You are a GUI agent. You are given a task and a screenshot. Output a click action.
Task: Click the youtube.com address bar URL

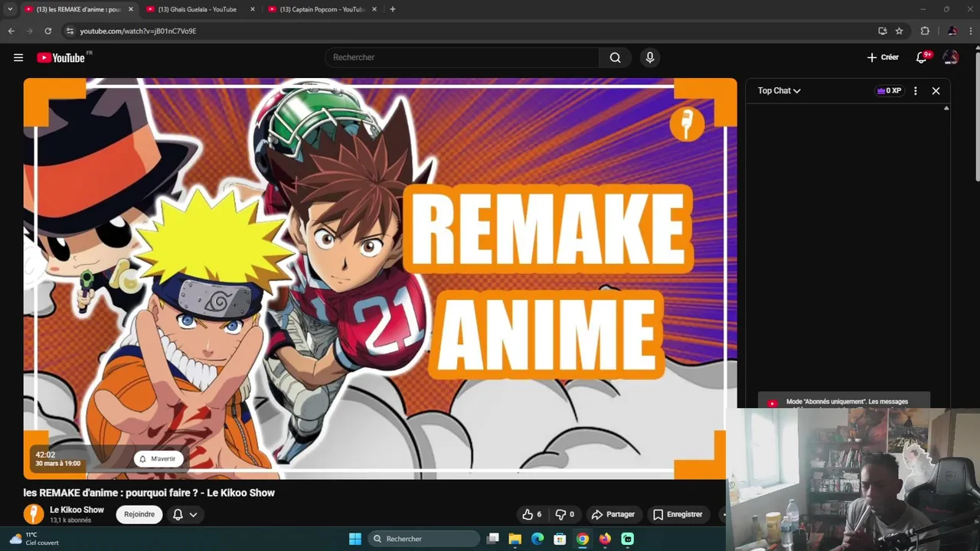point(138,31)
